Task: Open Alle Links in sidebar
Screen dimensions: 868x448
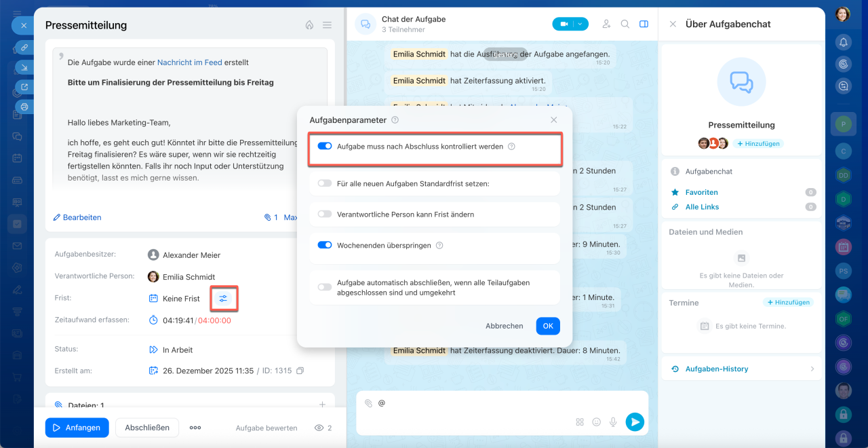Action: click(x=702, y=207)
